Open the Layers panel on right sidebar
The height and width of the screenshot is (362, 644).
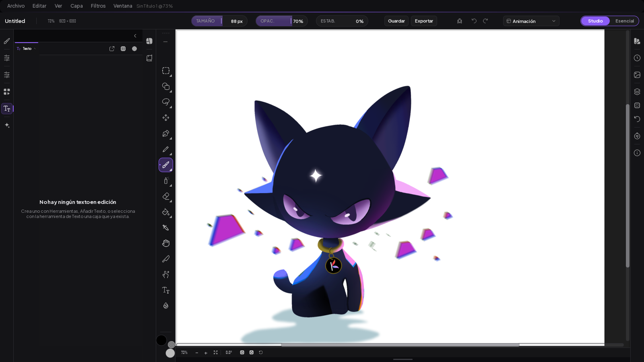click(637, 92)
